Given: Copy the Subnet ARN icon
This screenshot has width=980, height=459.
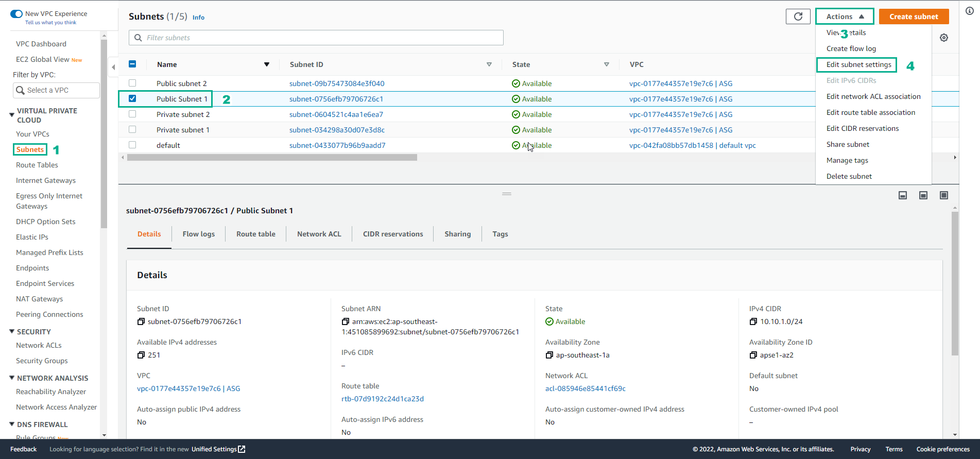Looking at the screenshot, I should [x=345, y=321].
